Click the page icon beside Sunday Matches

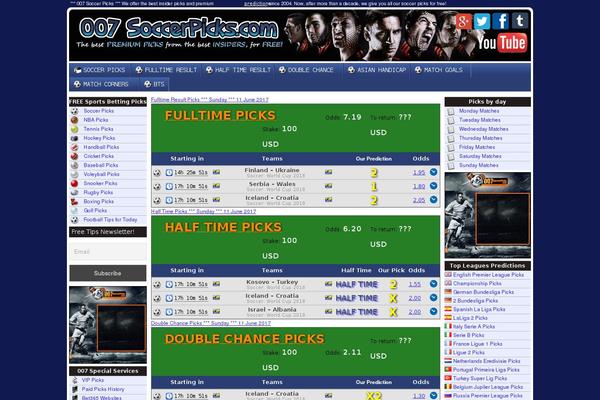pos(451,166)
